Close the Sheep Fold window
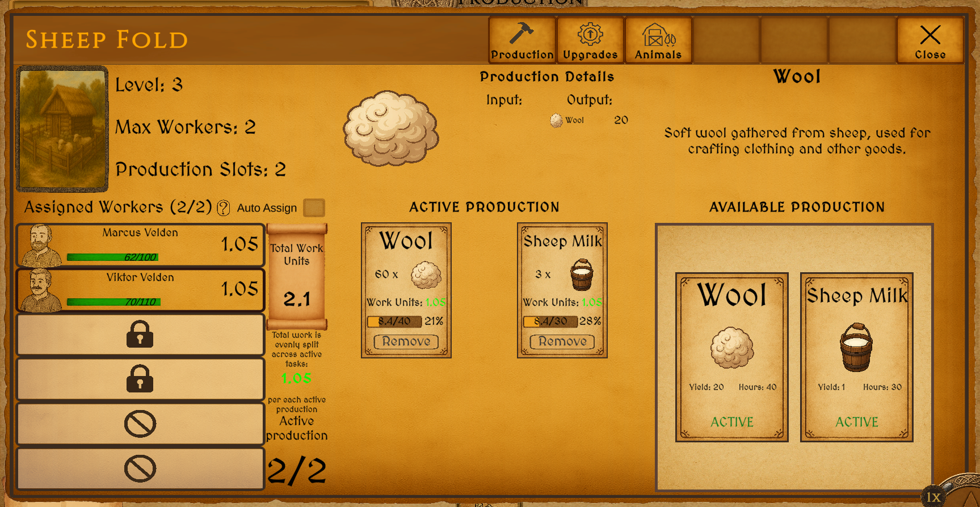980x507 pixels. pyautogui.click(x=930, y=40)
